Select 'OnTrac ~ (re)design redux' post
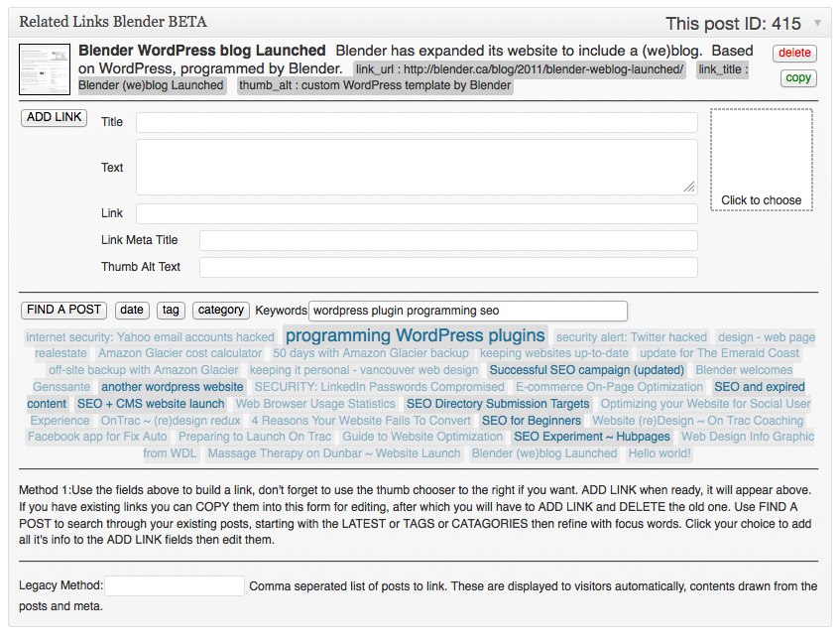 coord(171,421)
